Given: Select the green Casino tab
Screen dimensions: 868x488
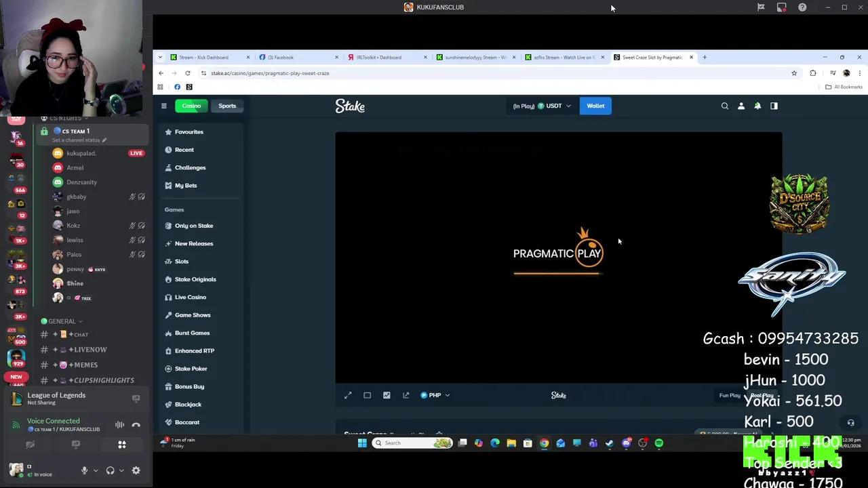Looking at the screenshot, I should pyautogui.click(x=191, y=106).
